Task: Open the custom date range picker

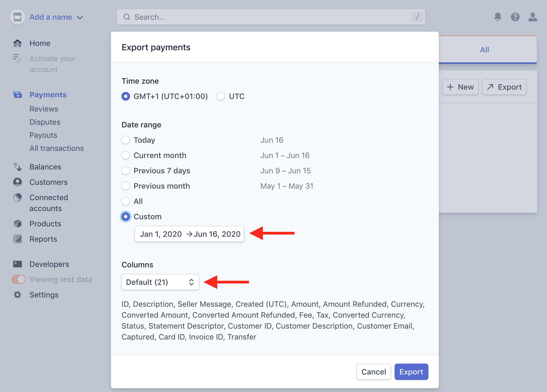Action: pos(189,234)
